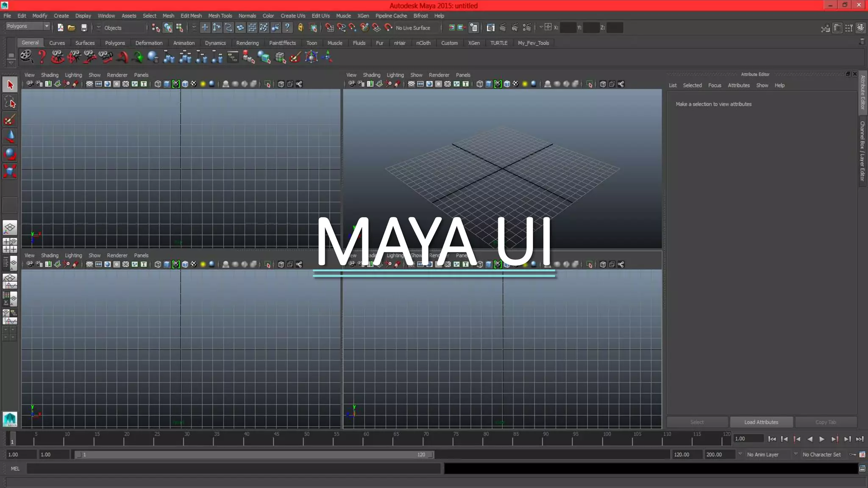Click the MEL command language label
The image size is (868, 488).
click(x=15, y=469)
